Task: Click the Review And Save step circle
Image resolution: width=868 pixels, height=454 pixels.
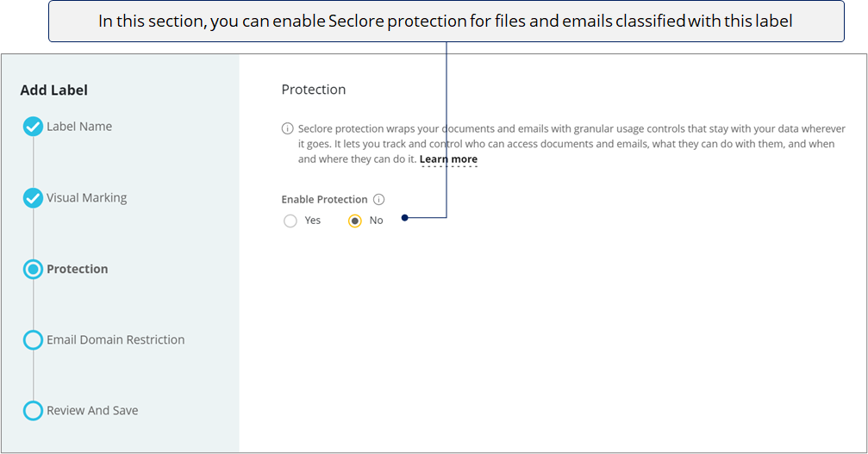Action: [x=34, y=411]
